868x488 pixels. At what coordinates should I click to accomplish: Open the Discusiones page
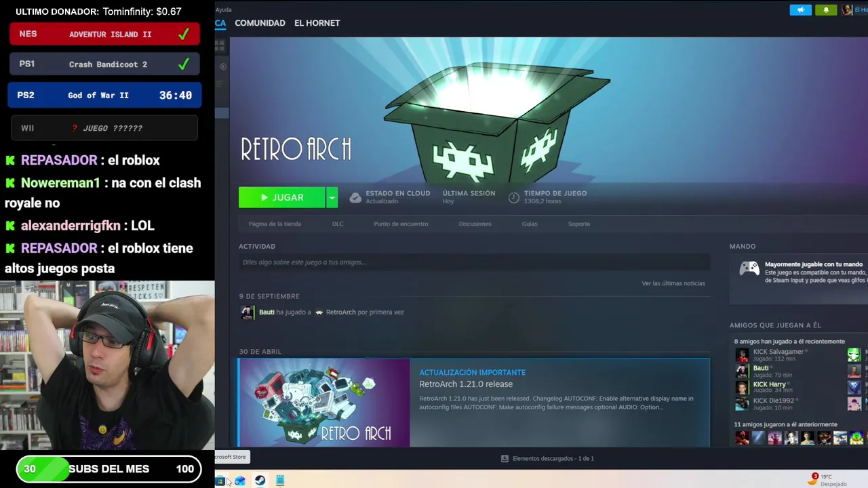(x=475, y=224)
